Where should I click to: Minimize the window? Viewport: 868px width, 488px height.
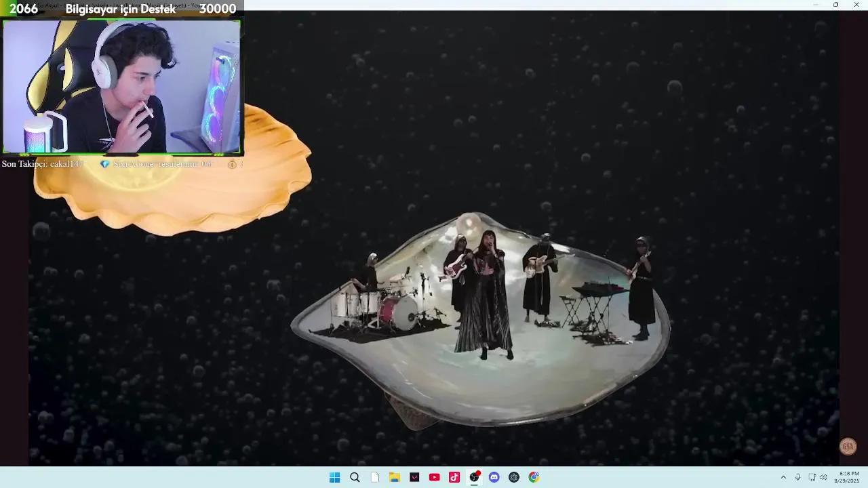pos(815,5)
